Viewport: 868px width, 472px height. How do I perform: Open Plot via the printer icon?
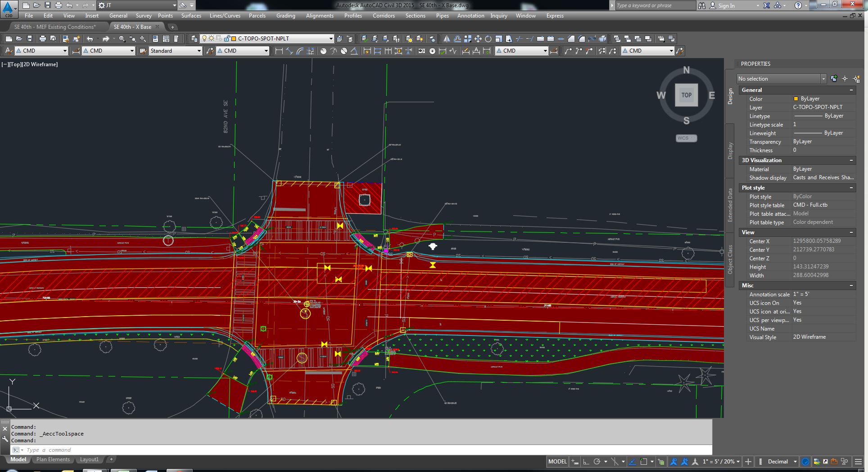[43, 39]
